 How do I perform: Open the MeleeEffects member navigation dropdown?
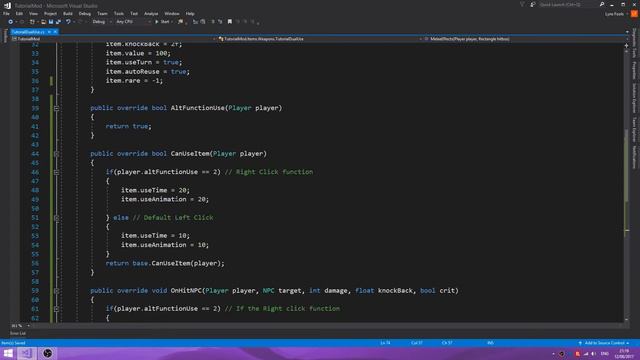tap(523, 39)
